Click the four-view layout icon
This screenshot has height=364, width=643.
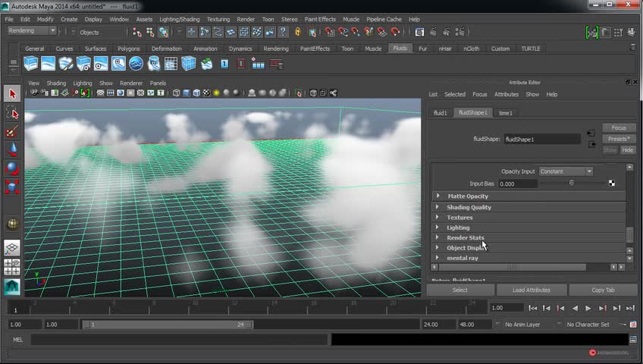click(x=12, y=267)
